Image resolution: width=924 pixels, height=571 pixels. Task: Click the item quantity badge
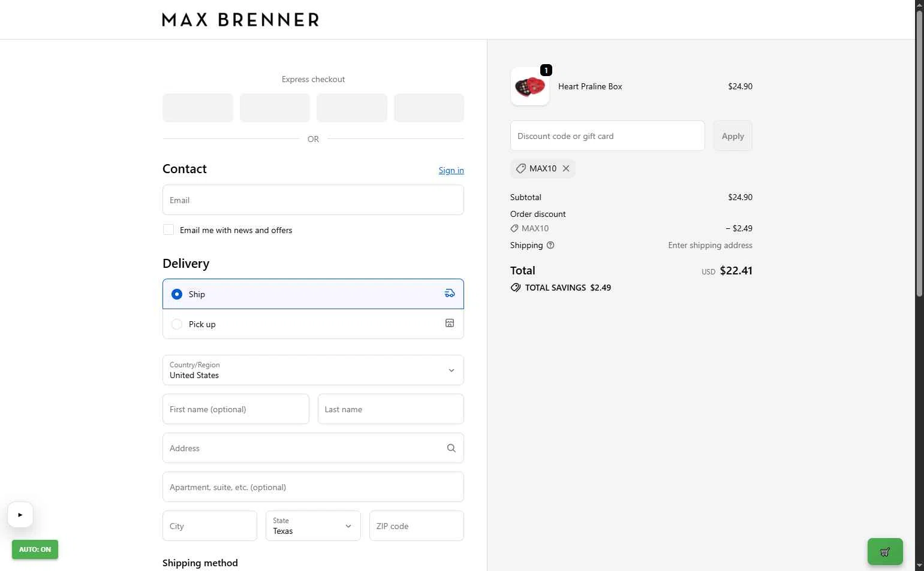(x=546, y=70)
